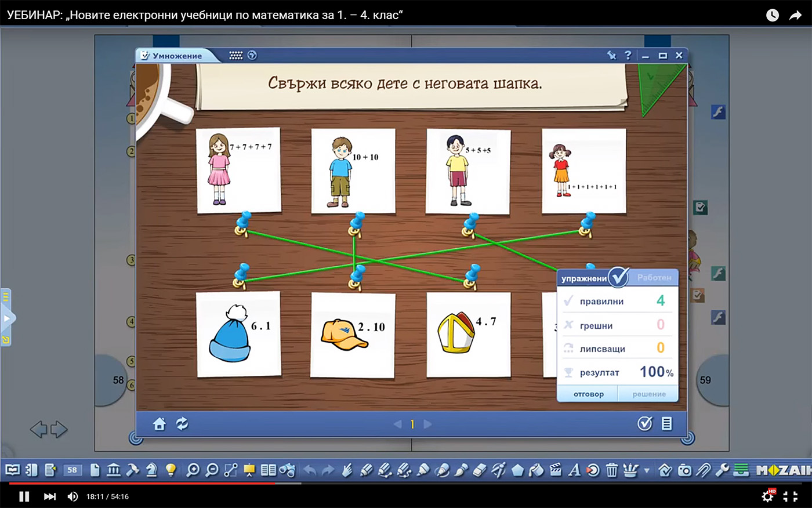
Task: Switch to the решение tab
Action: [648, 394]
